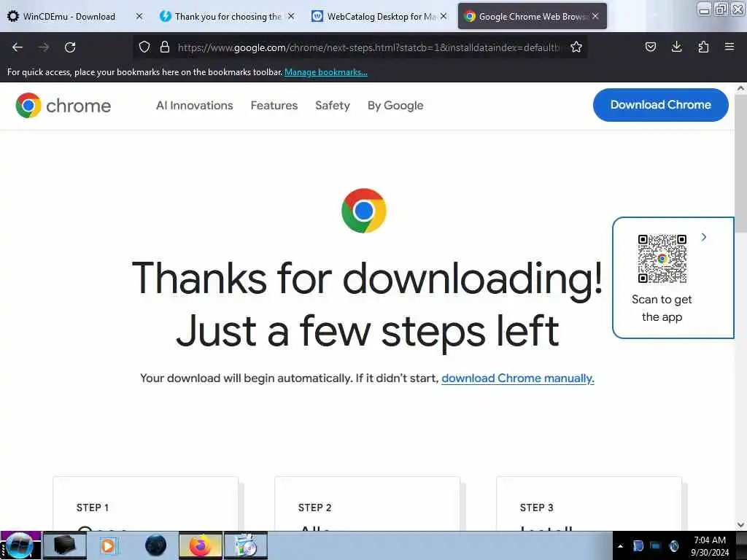Open the Safety menu item

point(333,105)
